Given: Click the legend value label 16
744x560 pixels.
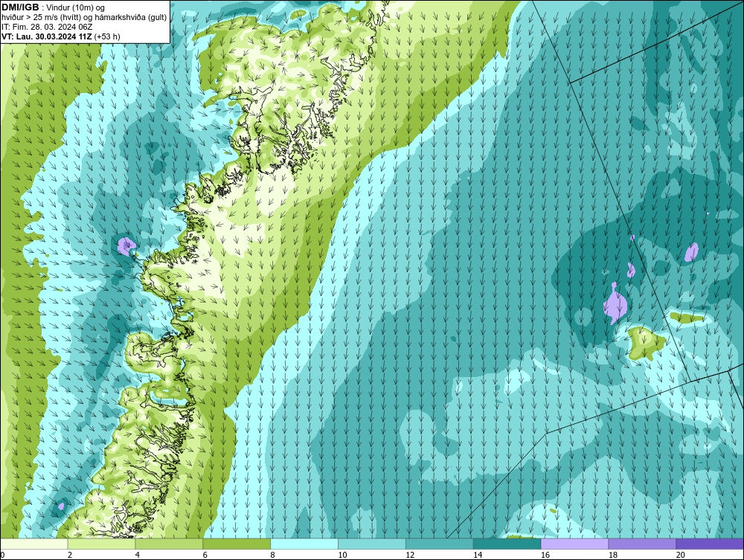Looking at the screenshot, I should [x=545, y=555].
